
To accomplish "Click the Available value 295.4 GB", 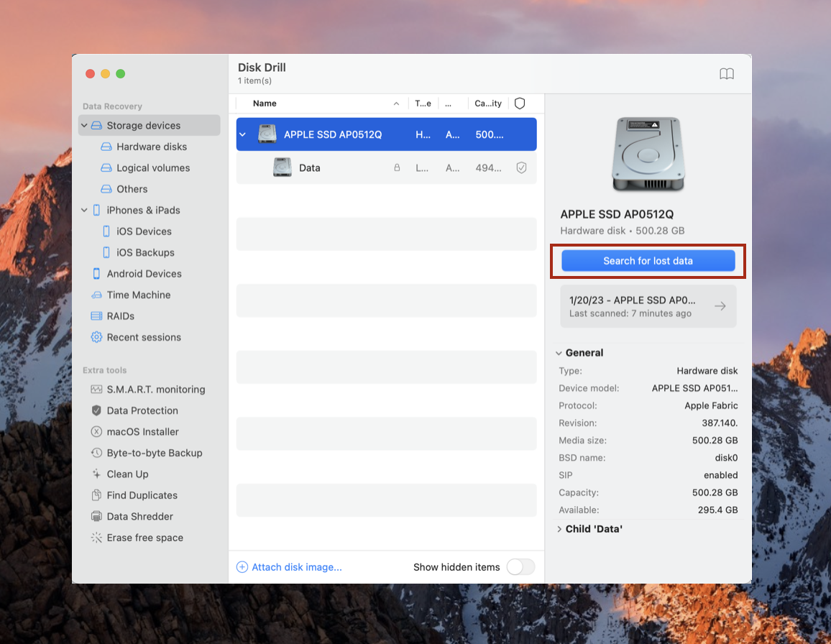I will (x=717, y=510).
